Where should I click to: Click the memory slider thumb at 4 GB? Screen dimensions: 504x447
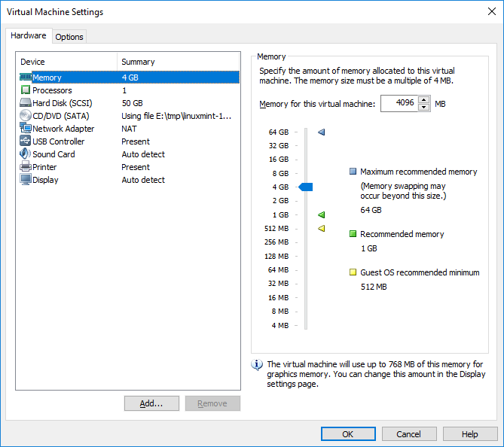click(306, 187)
